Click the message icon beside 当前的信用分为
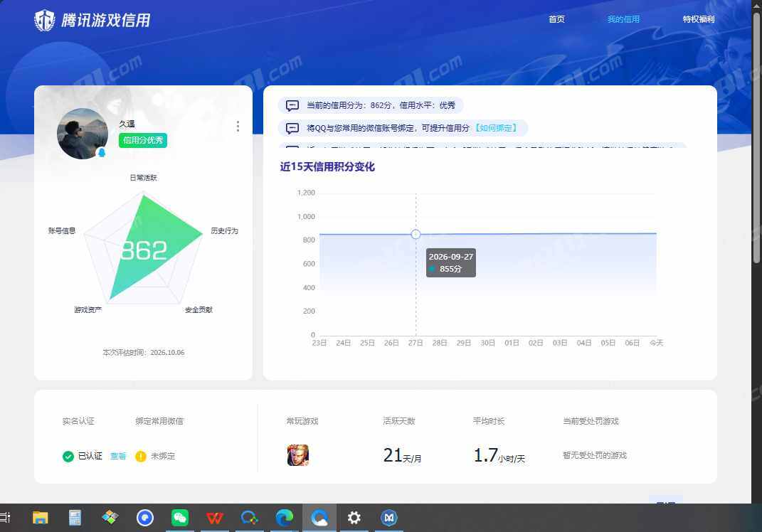The width and height of the screenshot is (762, 532). 292,105
